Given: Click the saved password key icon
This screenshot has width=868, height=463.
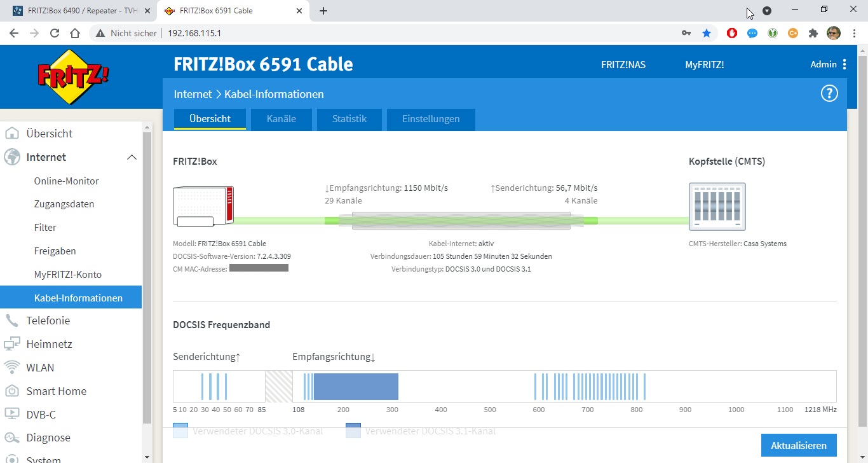Looking at the screenshot, I should coord(686,33).
